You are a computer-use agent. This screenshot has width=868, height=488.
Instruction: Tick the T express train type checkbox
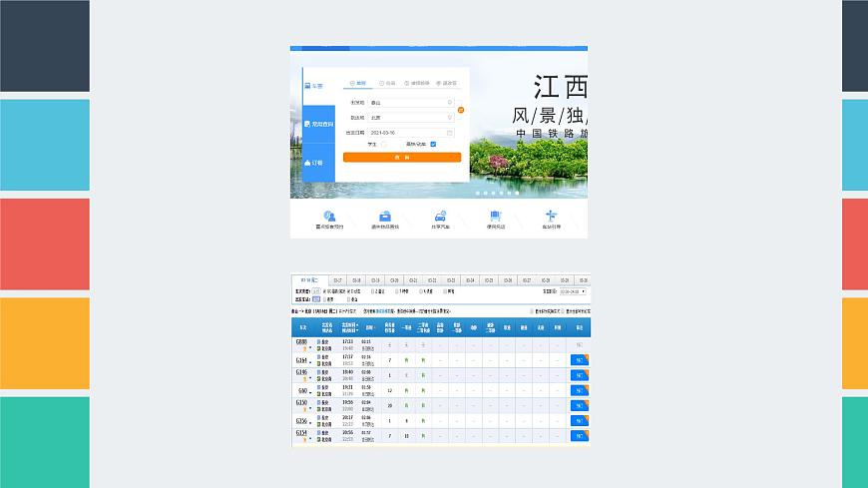(397, 291)
